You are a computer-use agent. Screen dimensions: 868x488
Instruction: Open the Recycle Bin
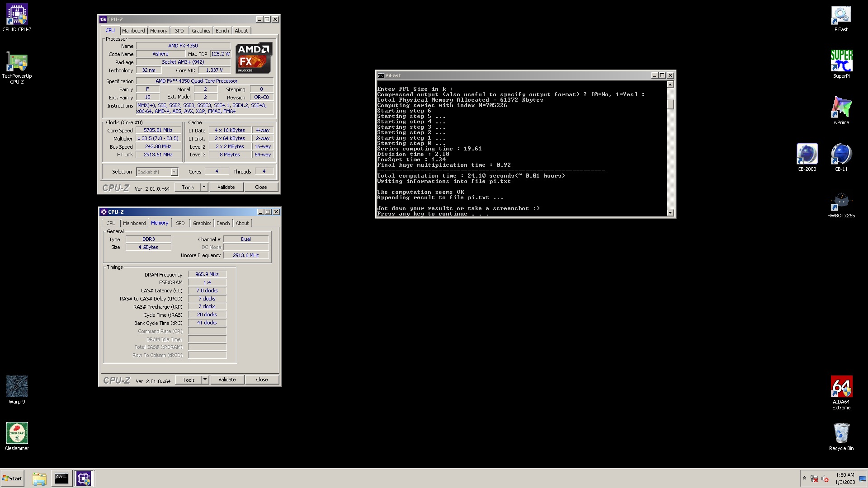[x=841, y=436]
